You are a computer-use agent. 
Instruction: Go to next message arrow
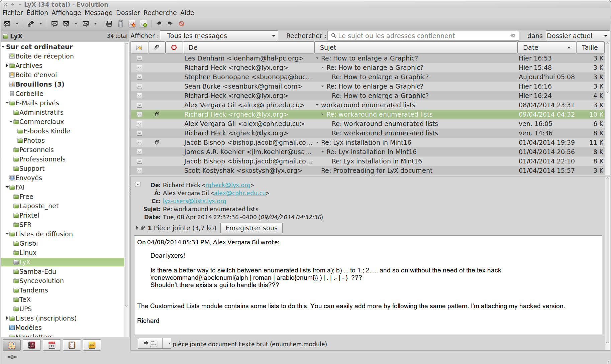pos(170,23)
